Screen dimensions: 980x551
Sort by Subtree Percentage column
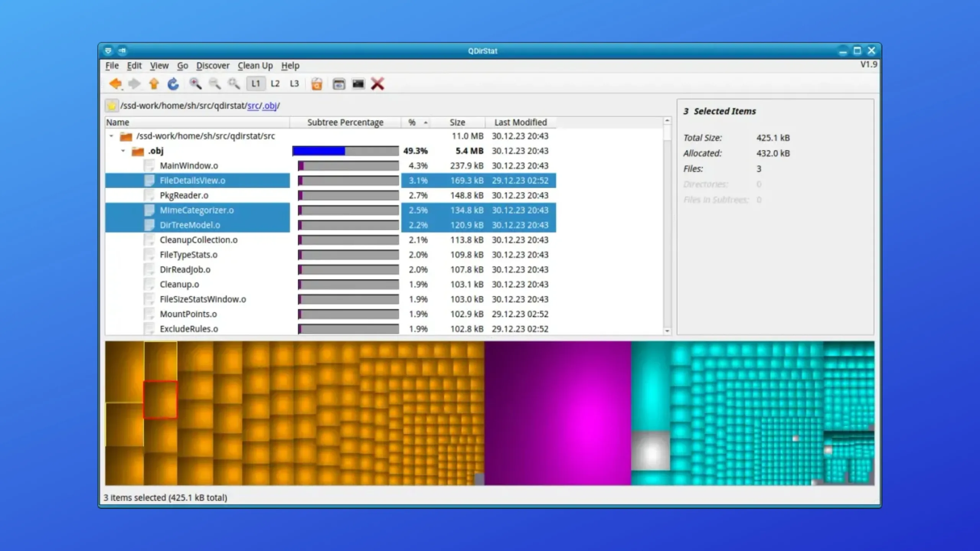click(345, 122)
